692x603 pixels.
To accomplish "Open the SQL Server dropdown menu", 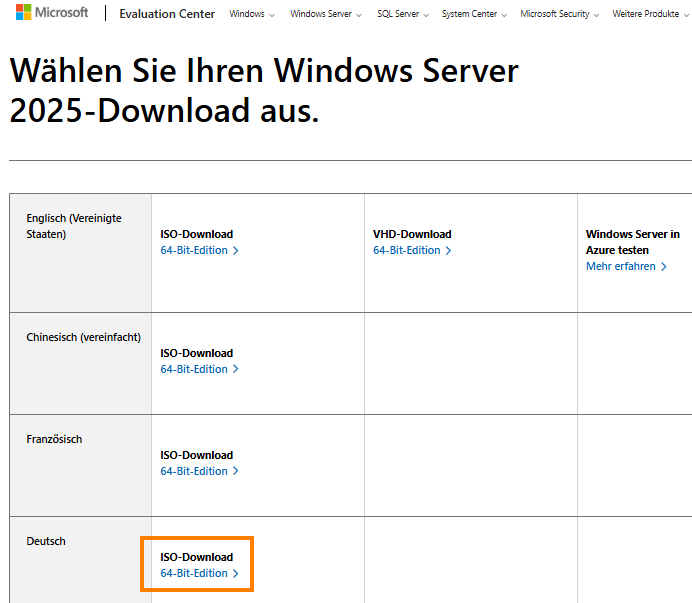I will point(403,15).
